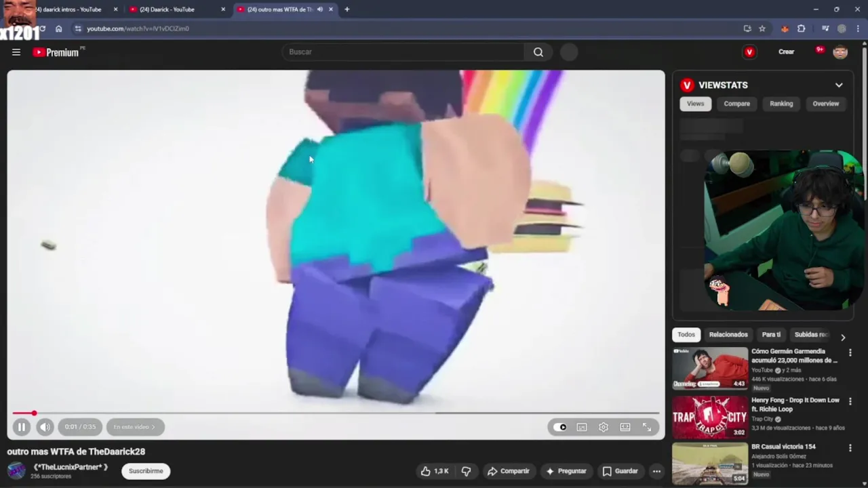Open Germán Garmendia video thumbnail

click(710, 369)
